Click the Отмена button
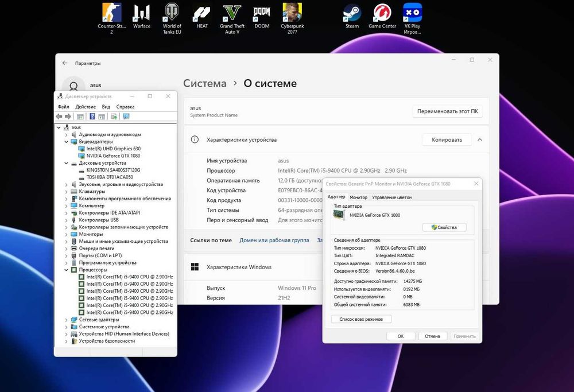The image size is (574, 392). [432, 336]
